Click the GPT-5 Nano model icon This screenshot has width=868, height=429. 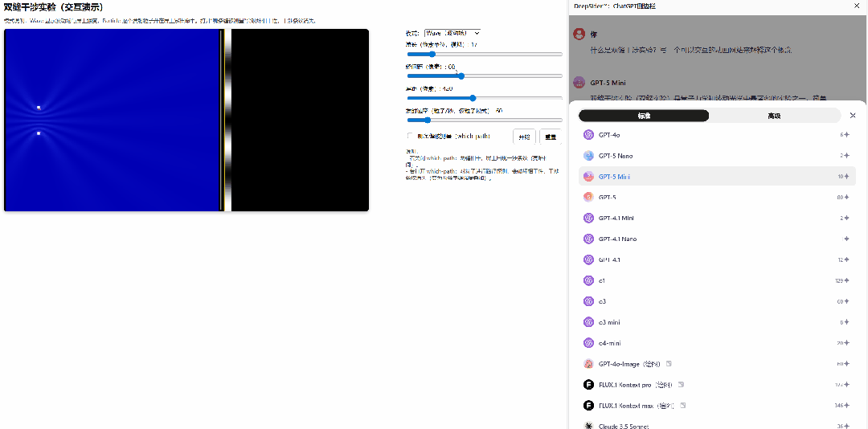point(588,156)
